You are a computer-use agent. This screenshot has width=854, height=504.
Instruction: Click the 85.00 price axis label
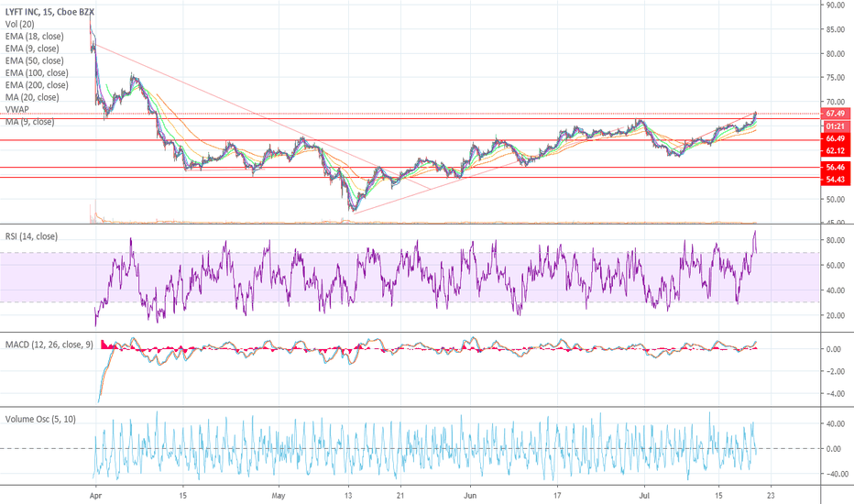835,29
